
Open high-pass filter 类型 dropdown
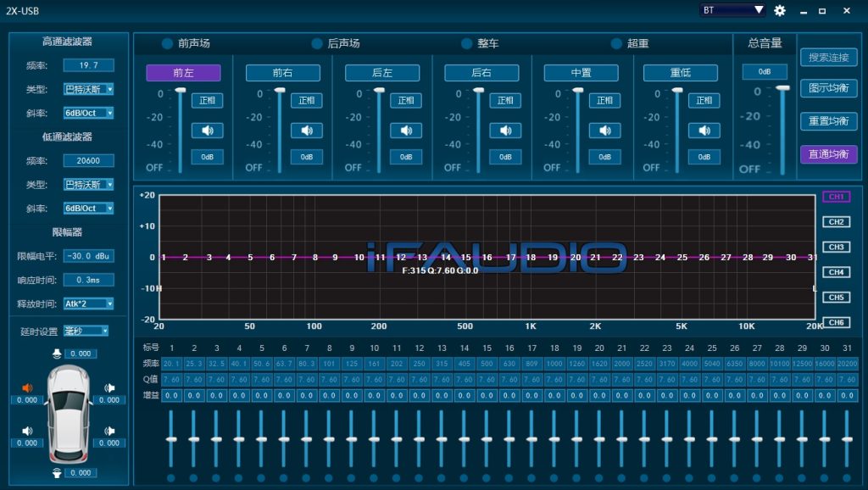click(x=88, y=89)
